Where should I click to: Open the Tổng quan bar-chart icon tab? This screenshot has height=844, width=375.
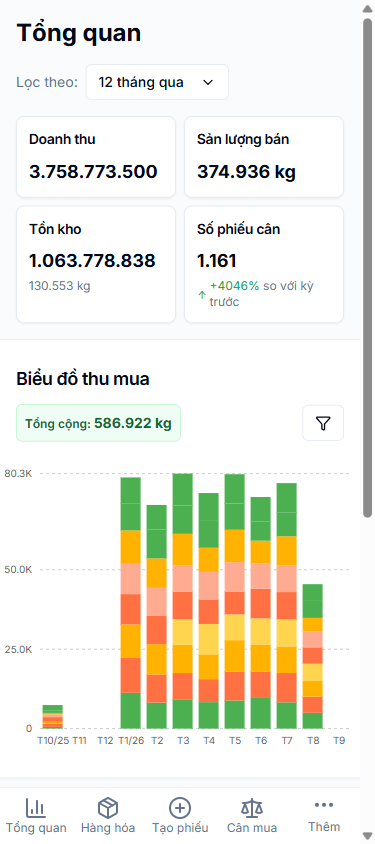[36, 808]
